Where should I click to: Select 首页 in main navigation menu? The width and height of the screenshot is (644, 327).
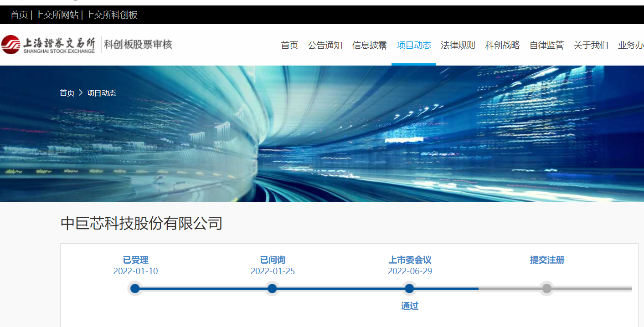[x=289, y=45]
